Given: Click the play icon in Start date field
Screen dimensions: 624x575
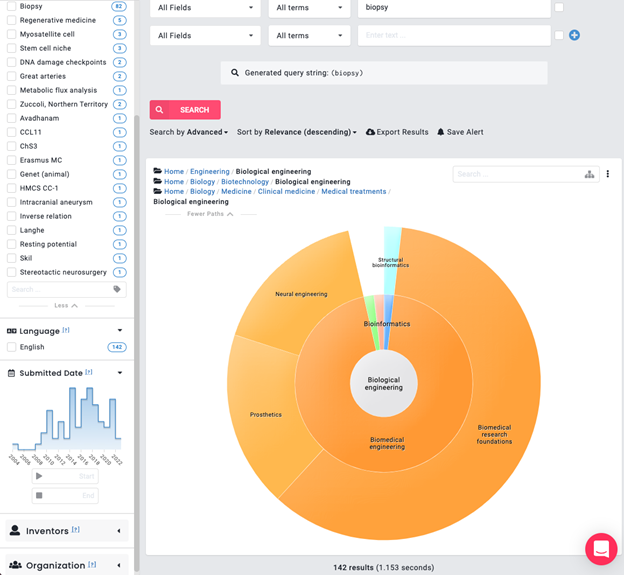Looking at the screenshot, I should 39,476.
